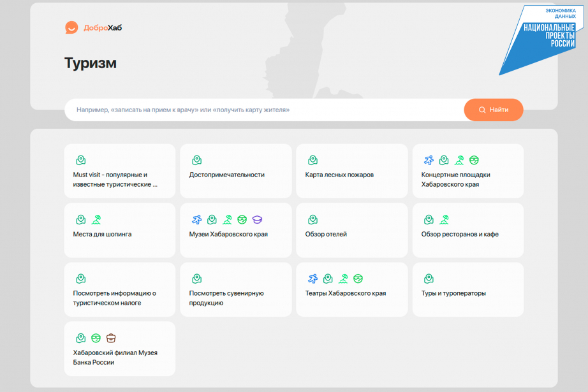
Task: Open the Места для шопинга card
Action: click(120, 230)
